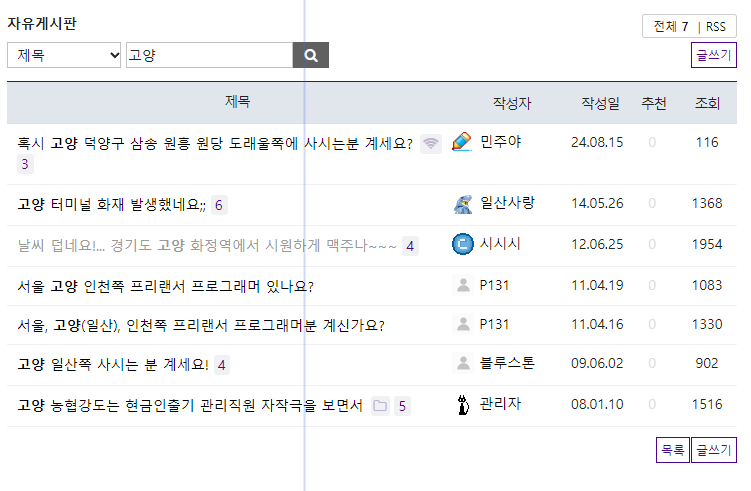Click 민주야's pencil avatar icon
The height and width of the screenshot is (491, 751).
[461, 142]
